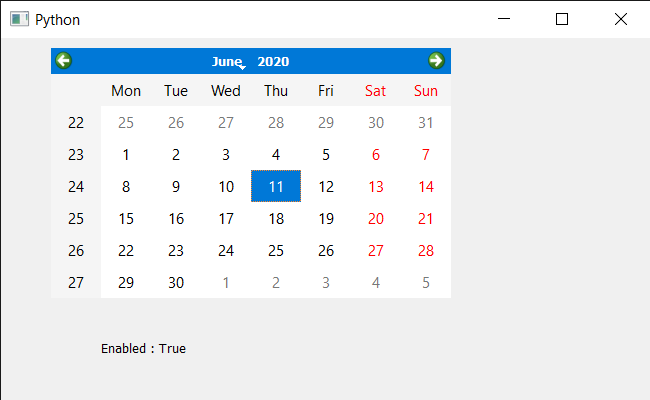Click the Sat column header
This screenshot has width=650, height=400.
pyautogui.click(x=376, y=90)
